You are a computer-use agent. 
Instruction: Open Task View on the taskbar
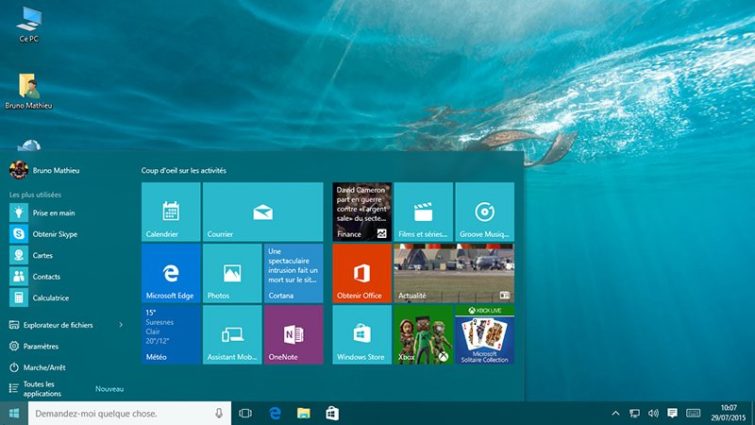(246, 413)
